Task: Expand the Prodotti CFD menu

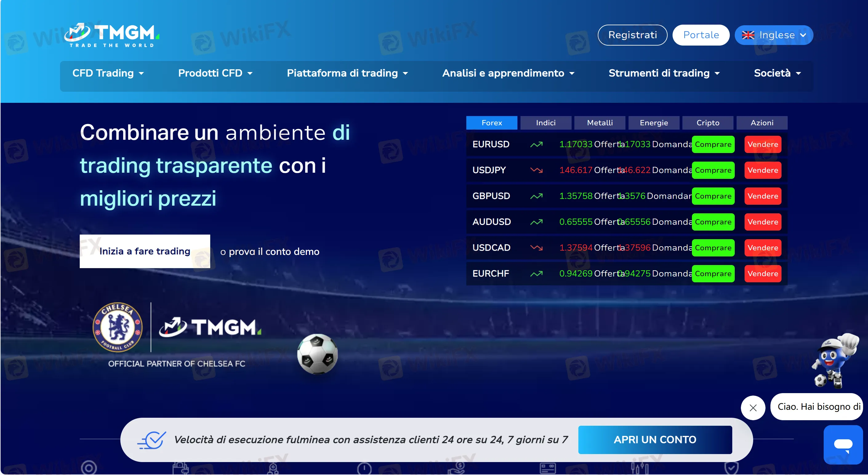Action: (x=215, y=73)
